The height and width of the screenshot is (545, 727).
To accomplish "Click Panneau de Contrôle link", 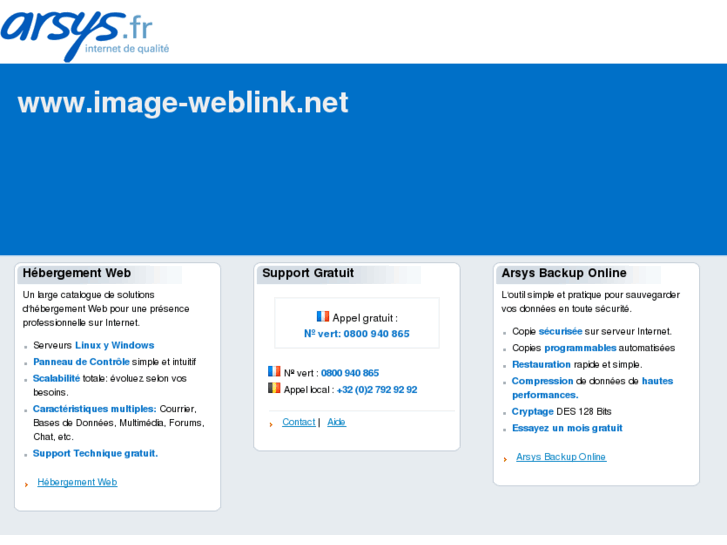I will pos(81,362).
